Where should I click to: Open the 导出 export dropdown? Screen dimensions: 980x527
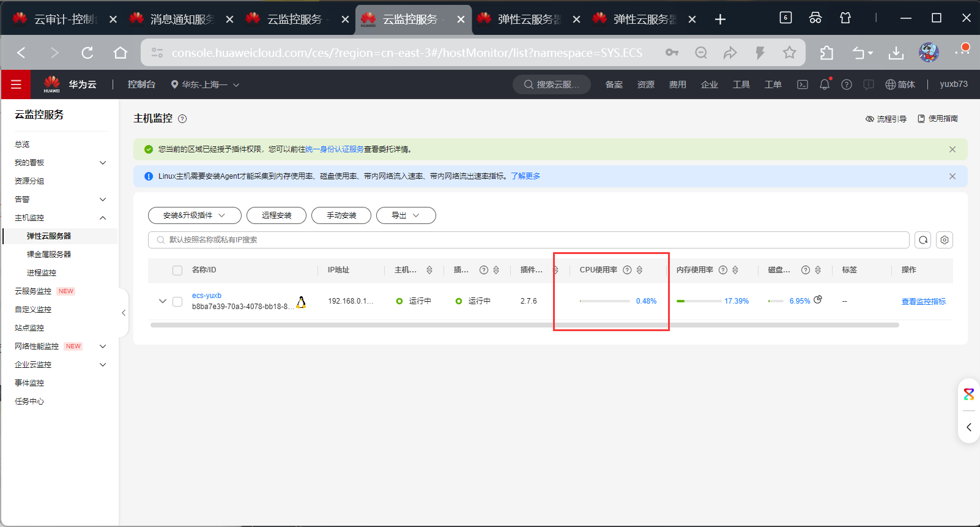point(406,215)
